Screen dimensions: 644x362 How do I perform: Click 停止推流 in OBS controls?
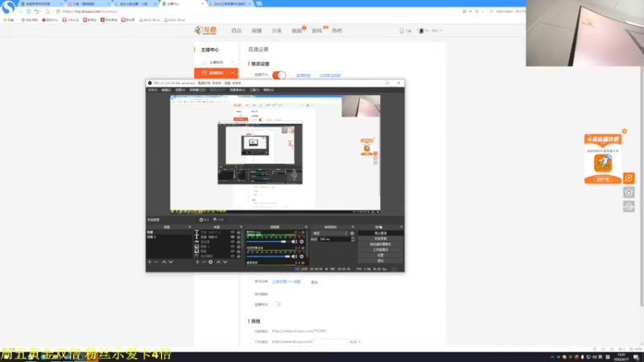(x=380, y=233)
